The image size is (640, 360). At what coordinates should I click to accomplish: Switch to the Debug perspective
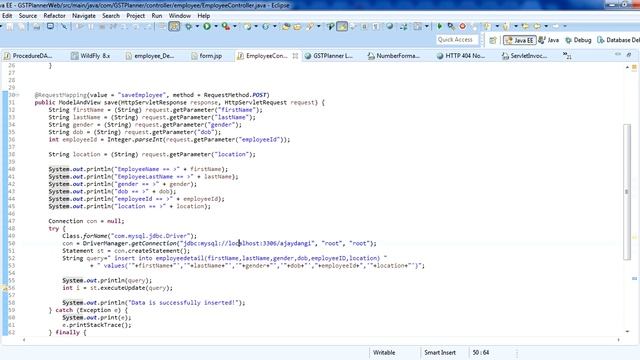pos(578,40)
